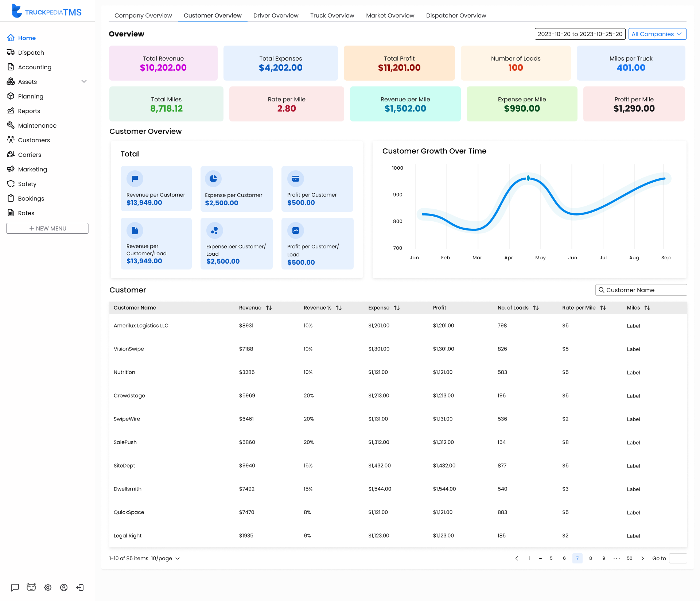Click the Legal Right customer name
Viewport: 700px width, 601px height.
(x=128, y=536)
